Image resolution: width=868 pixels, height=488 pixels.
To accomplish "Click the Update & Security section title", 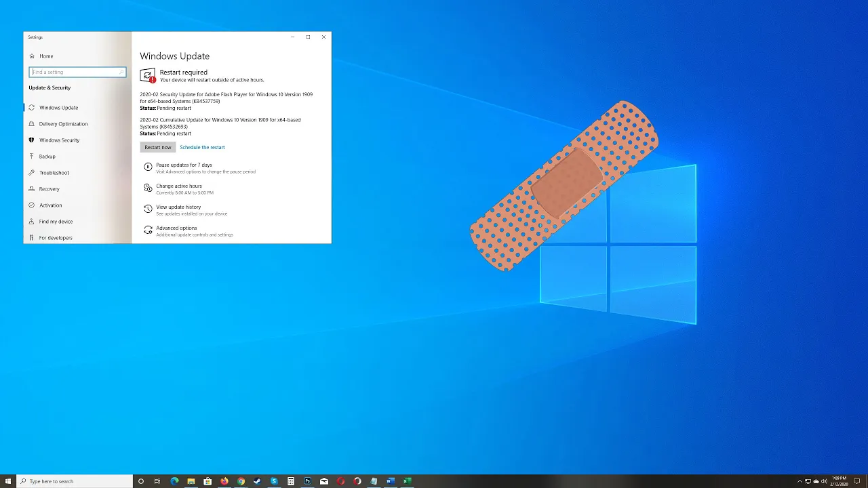I will pos(50,87).
